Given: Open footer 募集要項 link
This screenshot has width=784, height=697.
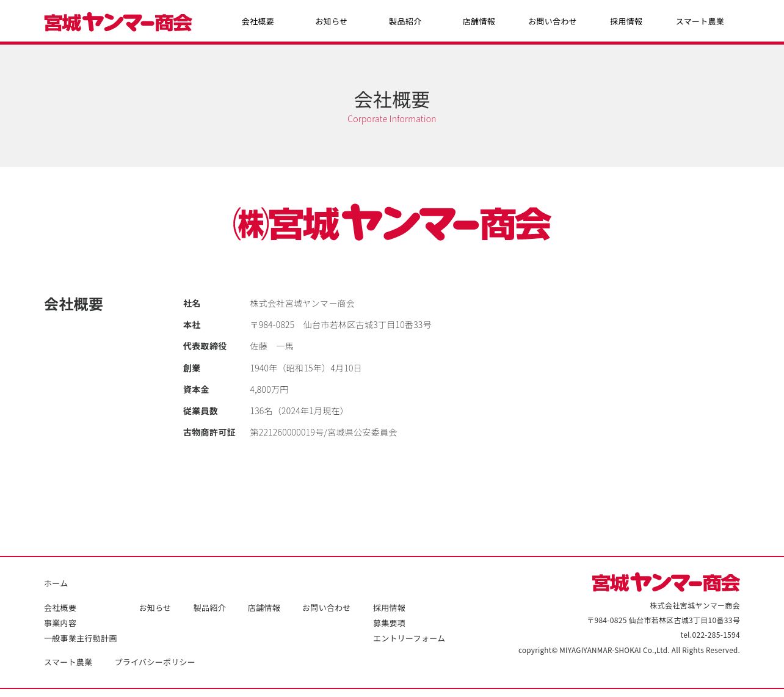Looking at the screenshot, I should tap(389, 623).
